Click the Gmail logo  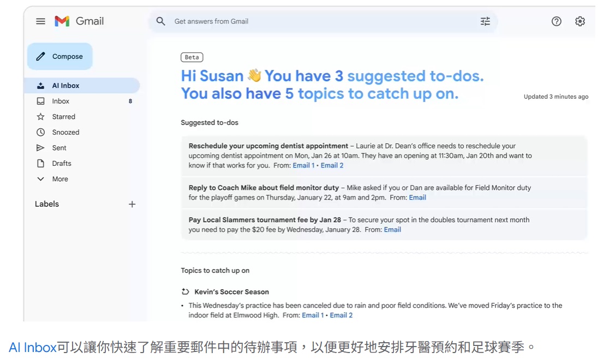point(79,21)
